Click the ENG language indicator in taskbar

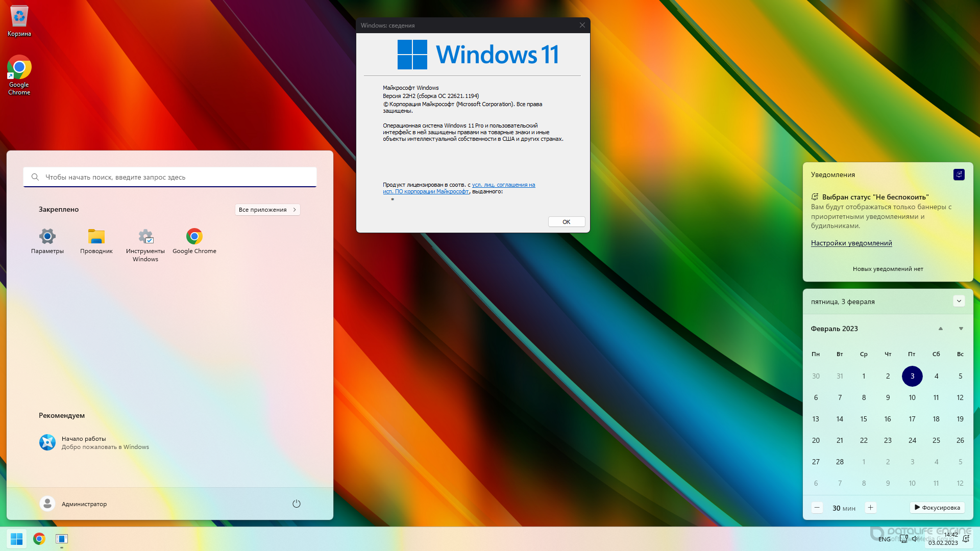[x=885, y=539]
